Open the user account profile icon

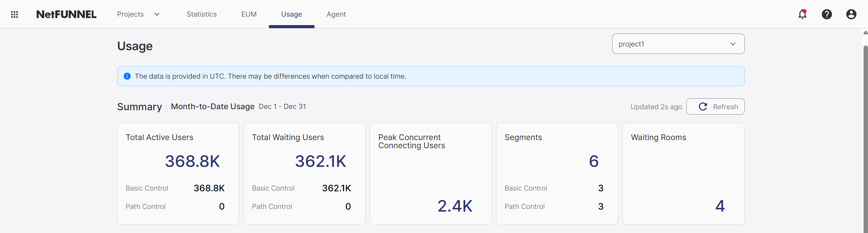(851, 14)
